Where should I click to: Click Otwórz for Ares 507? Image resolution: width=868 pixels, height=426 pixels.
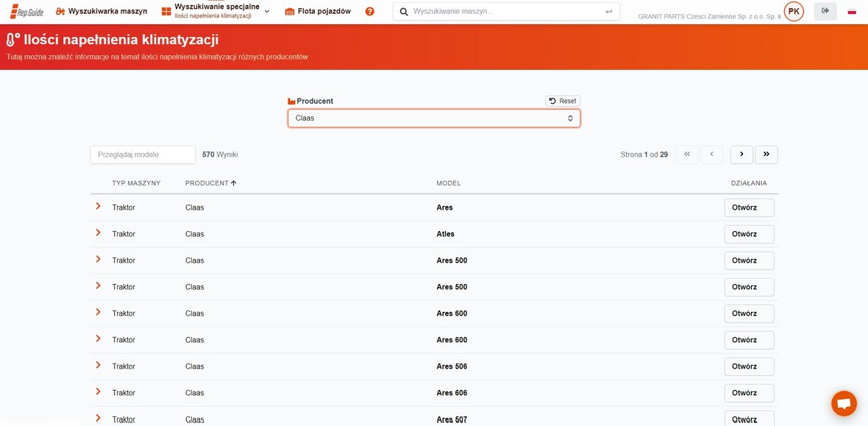(749, 419)
